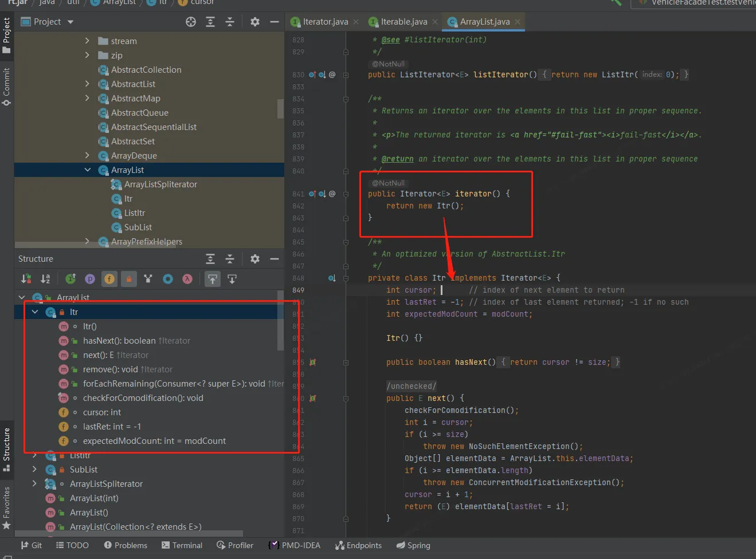Click next() gutter marker on line 860
Image resolution: width=756 pixels, height=559 pixels.
tap(312, 398)
